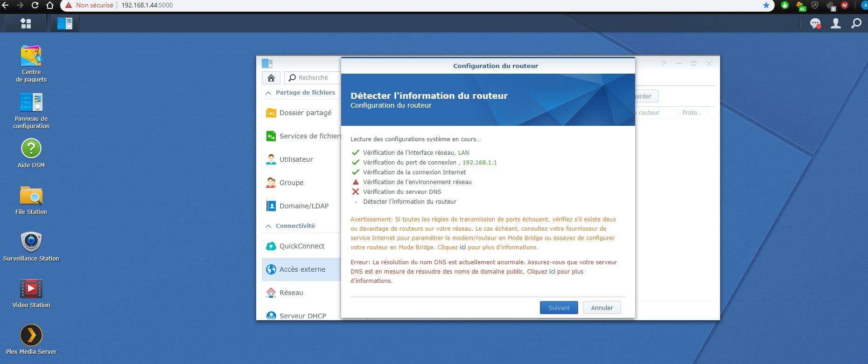This screenshot has height=364, width=868.
Task: Launch Plex Media Server icon
Action: 31,339
